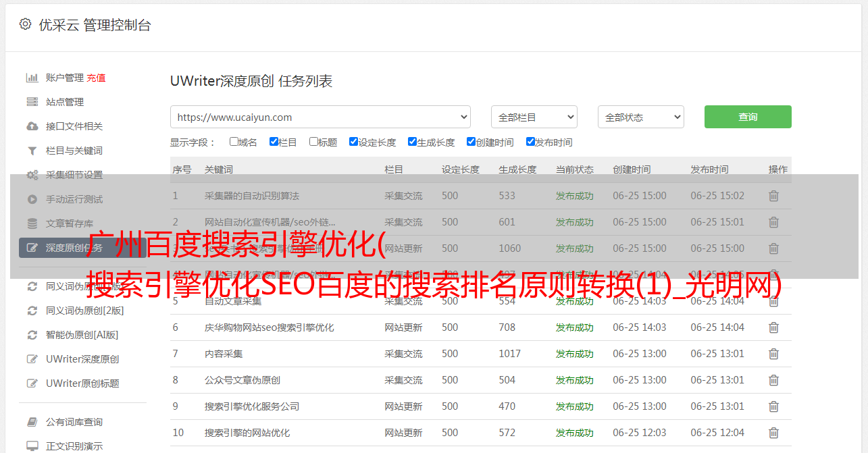Click the 同义词伪原创[2版] refresh icon
Screen dimensions: 868x453
click(32, 311)
